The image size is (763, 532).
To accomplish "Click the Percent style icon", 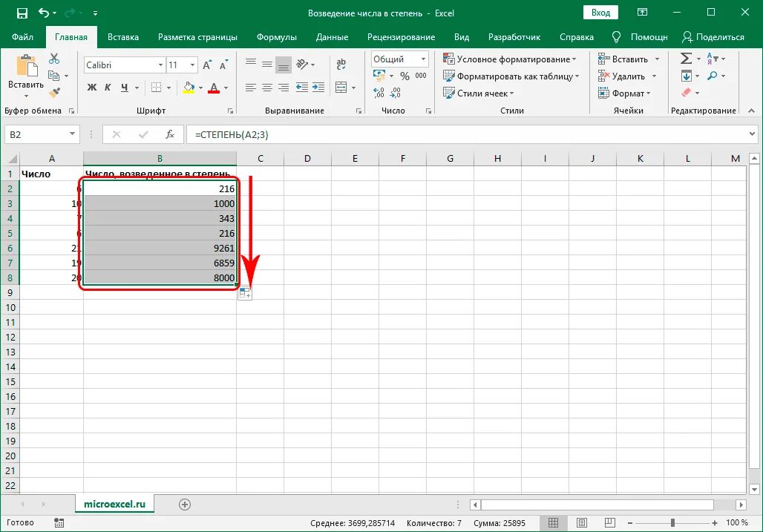I will tap(405, 76).
